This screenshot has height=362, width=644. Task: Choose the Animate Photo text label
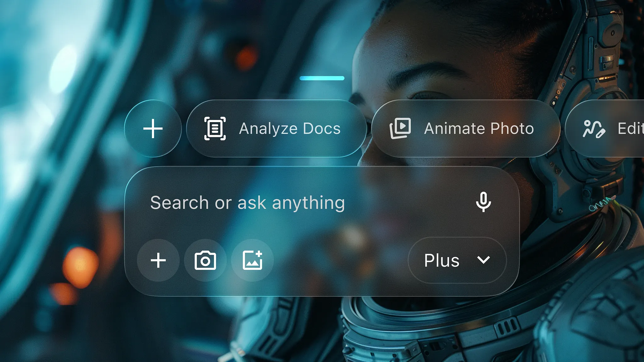(x=479, y=128)
